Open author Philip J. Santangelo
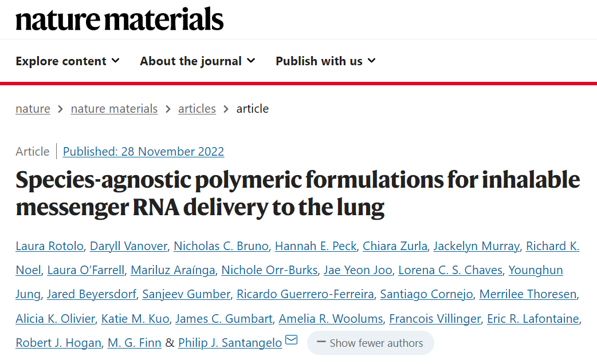This screenshot has height=364, width=597. (x=230, y=343)
